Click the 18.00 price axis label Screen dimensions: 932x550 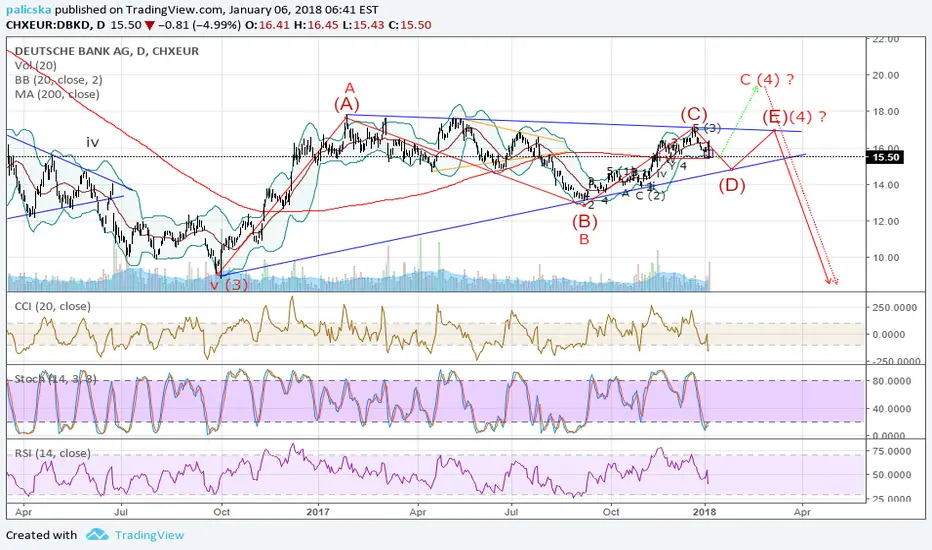(886, 112)
